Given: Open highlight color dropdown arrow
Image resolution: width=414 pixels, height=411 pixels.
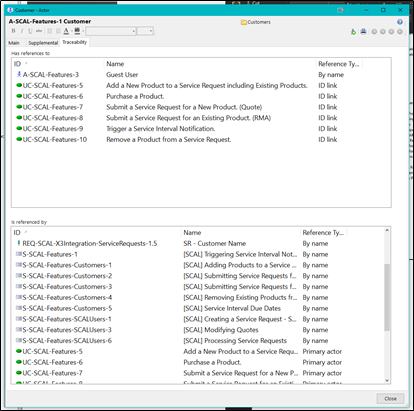Looking at the screenshot, I should tap(82, 31).
